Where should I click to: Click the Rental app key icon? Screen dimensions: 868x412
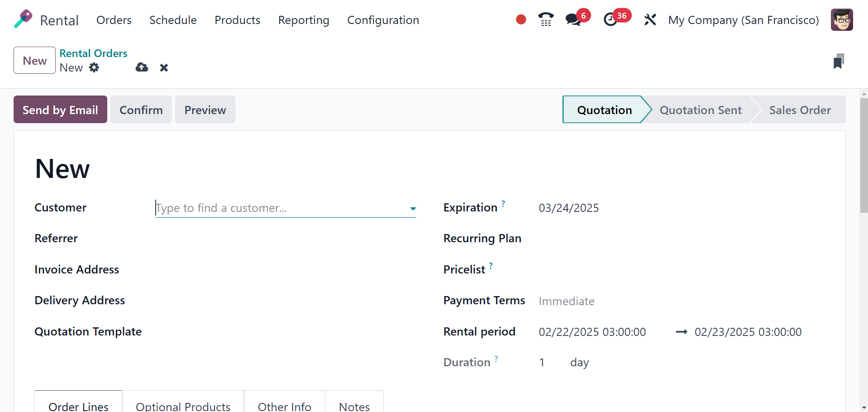pos(23,19)
